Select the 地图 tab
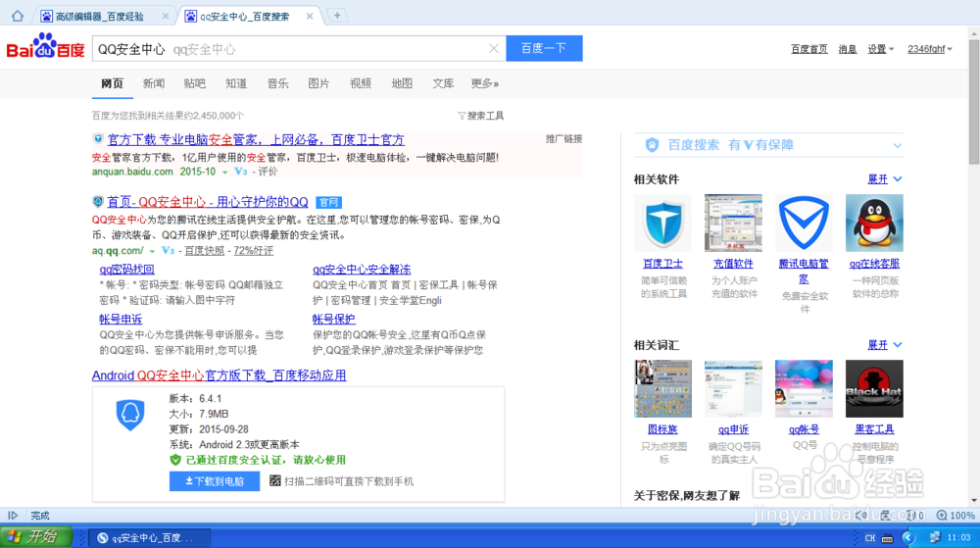980x548 pixels. 402,83
